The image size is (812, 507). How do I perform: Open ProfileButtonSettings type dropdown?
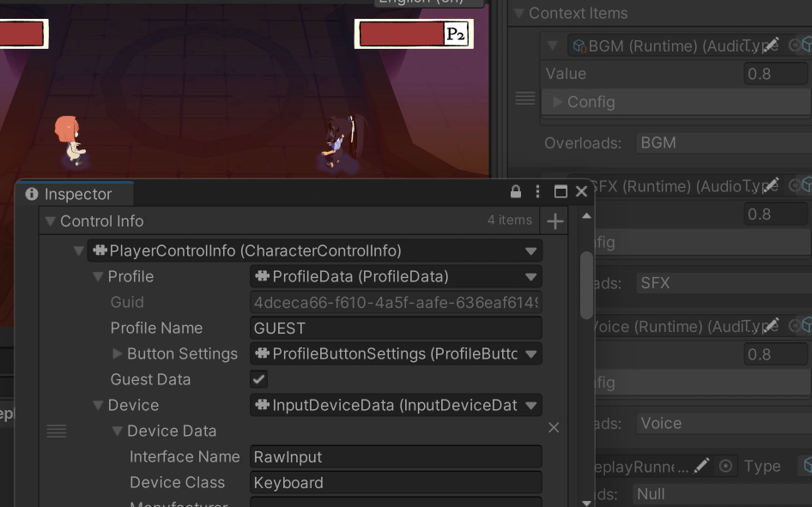pos(530,353)
